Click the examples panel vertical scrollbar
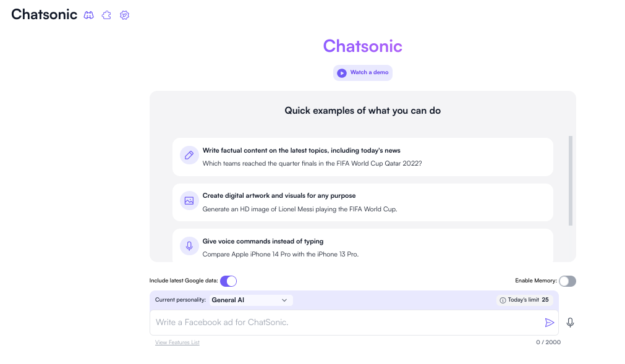The height and width of the screenshot is (364, 625). 571,180
